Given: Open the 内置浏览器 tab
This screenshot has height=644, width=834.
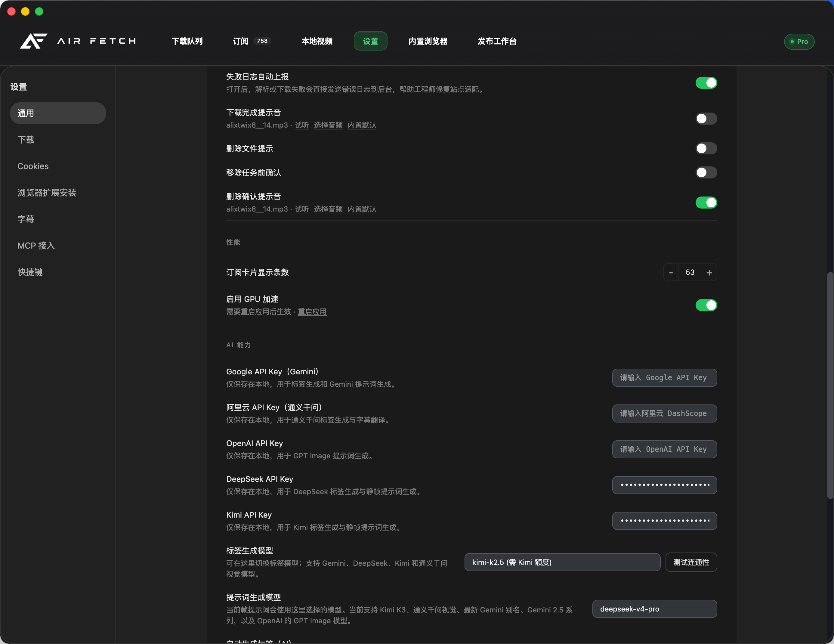Looking at the screenshot, I should tap(428, 41).
